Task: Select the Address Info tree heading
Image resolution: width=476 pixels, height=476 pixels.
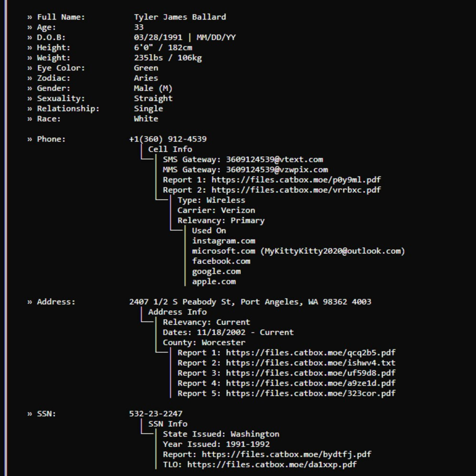Action: point(177,312)
